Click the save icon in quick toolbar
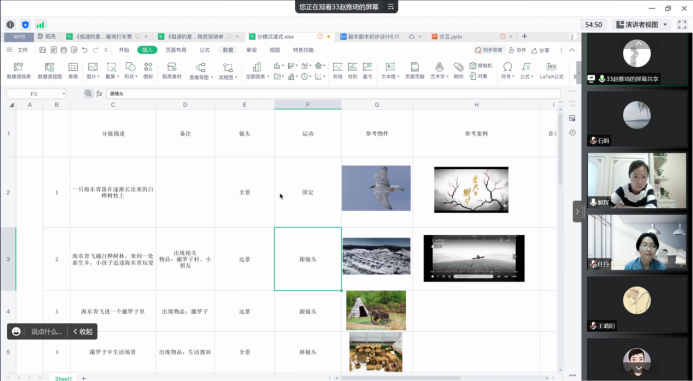This screenshot has width=693, height=381. (x=42, y=50)
